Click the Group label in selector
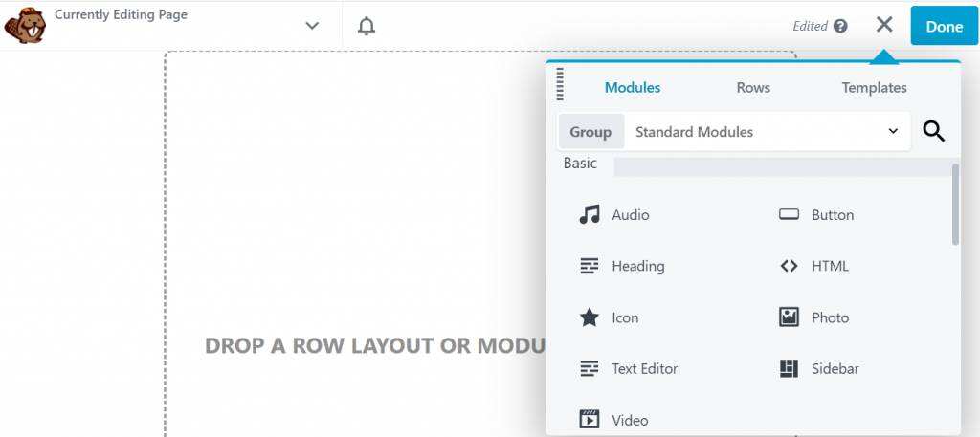This screenshot has height=437, width=980. point(590,132)
